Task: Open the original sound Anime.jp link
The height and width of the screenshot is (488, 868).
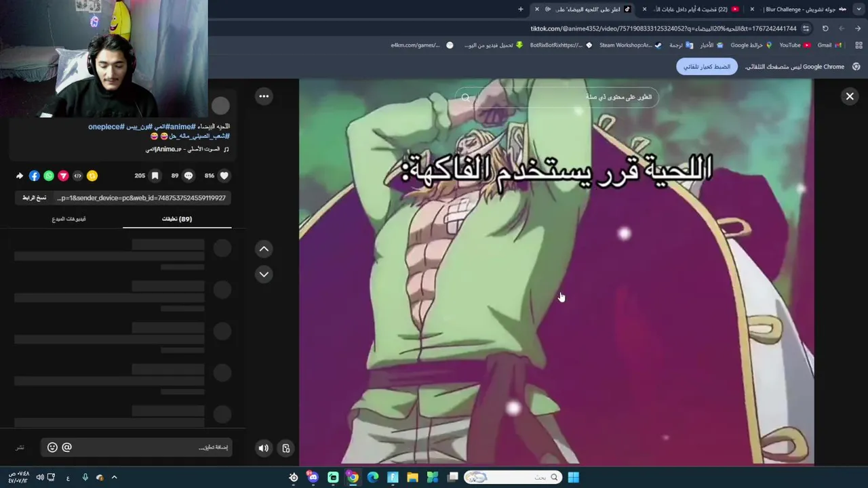Action: 187,149
